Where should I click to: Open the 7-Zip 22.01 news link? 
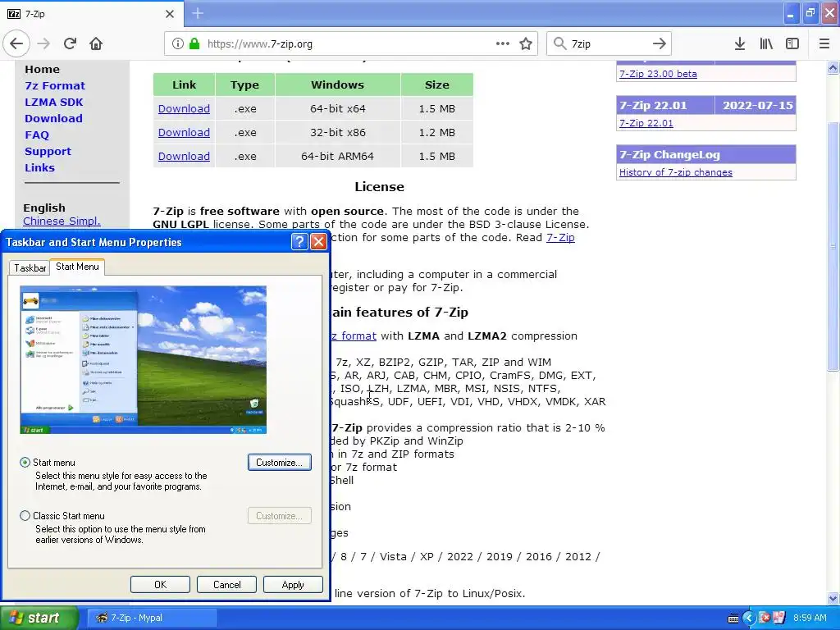point(646,123)
